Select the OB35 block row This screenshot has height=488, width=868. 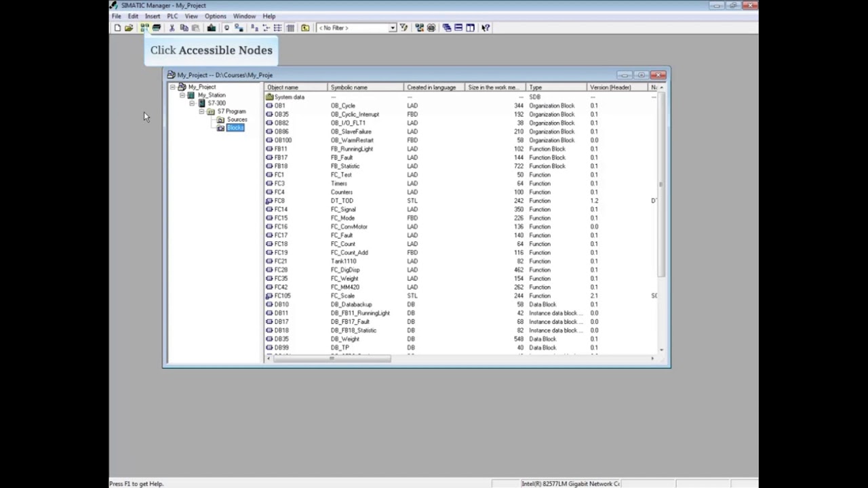pos(460,115)
